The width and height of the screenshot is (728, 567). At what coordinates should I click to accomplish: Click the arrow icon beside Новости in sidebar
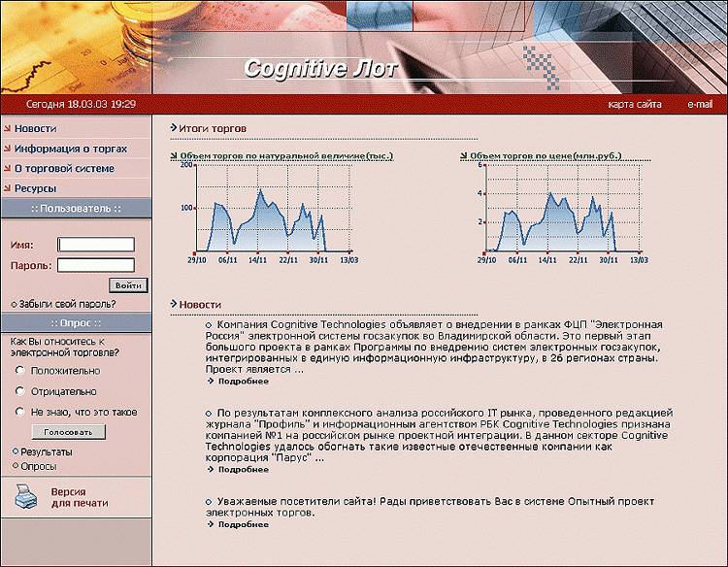click(8, 128)
